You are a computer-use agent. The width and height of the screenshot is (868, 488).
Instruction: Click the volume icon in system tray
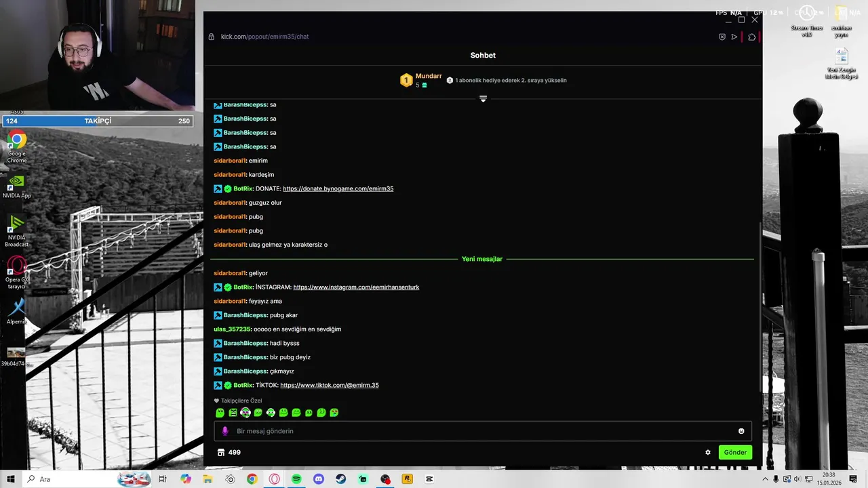[797, 479]
